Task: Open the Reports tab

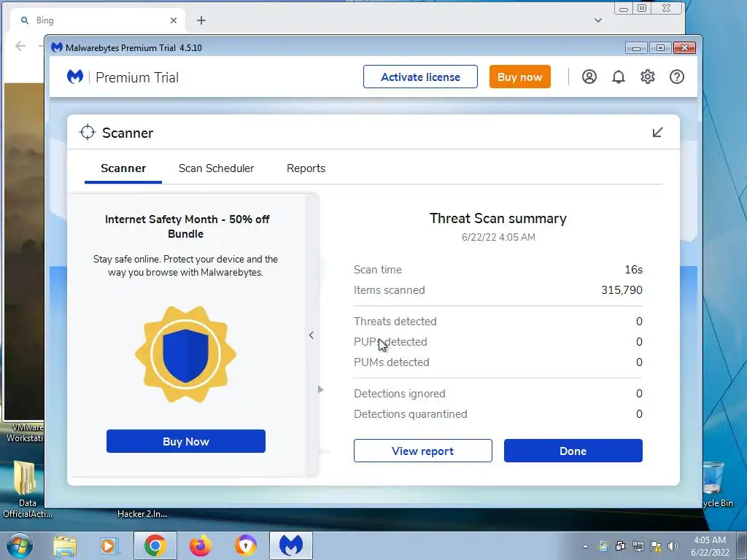Action: (x=306, y=168)
